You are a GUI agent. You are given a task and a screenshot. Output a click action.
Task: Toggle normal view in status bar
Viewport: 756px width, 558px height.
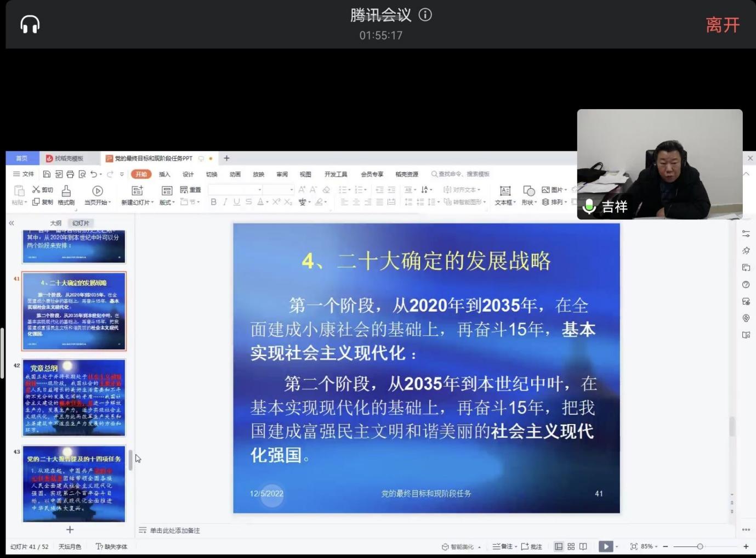click(x=558, y=546)
